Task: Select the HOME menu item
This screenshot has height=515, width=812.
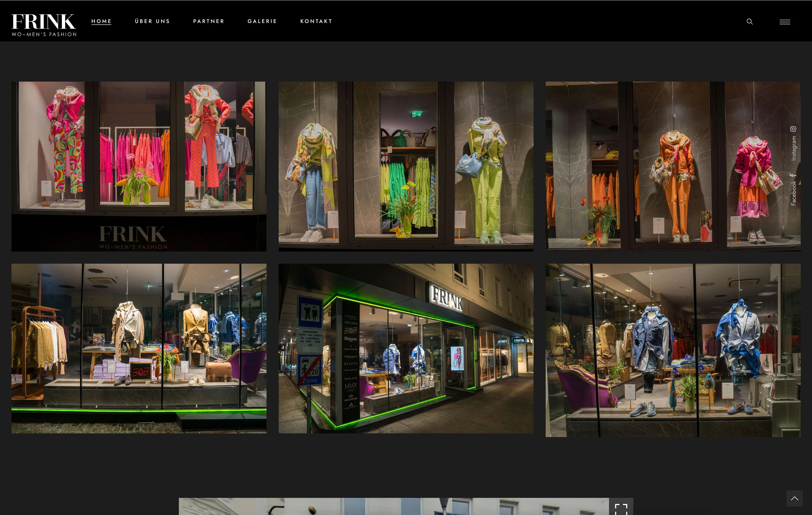Action: [101, 21]
